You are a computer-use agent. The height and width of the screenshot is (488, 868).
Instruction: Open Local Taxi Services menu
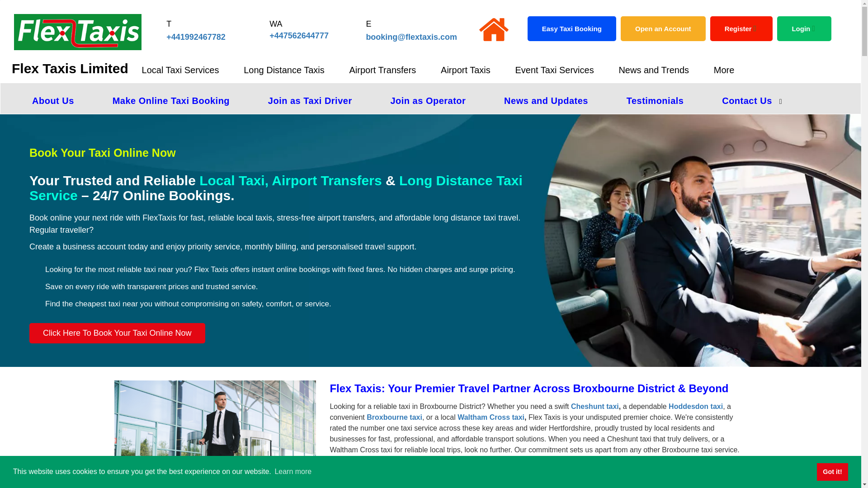[x=180, y=70]
